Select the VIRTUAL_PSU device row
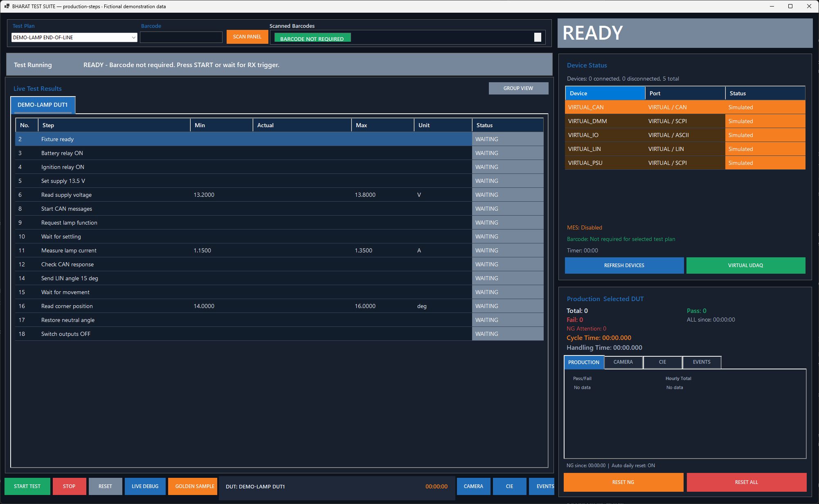Screen dimensions: 819x504 [685, 163]
